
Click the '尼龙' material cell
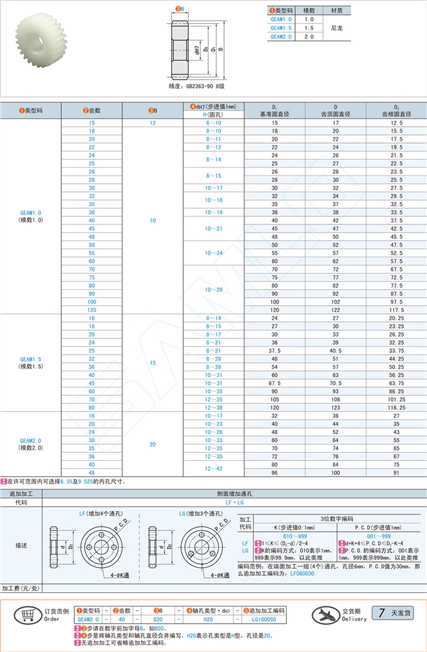[337, 28]
